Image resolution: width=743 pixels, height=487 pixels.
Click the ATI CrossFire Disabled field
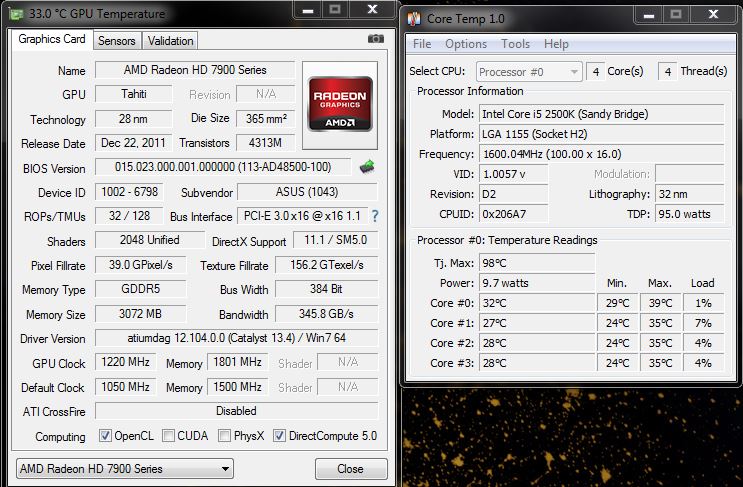pyautogui.click(x=236, y=411)
